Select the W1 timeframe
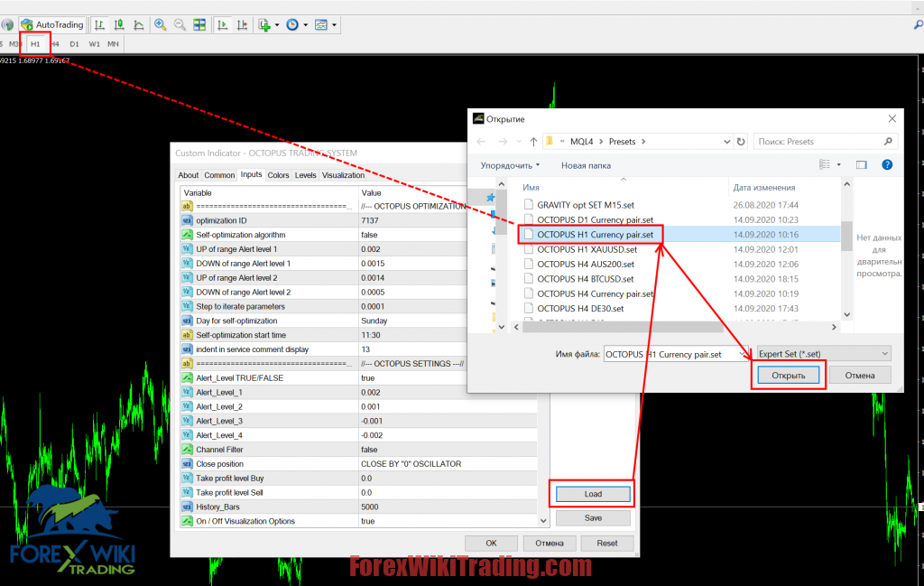 pyautogui.click(x=94, y=44)
